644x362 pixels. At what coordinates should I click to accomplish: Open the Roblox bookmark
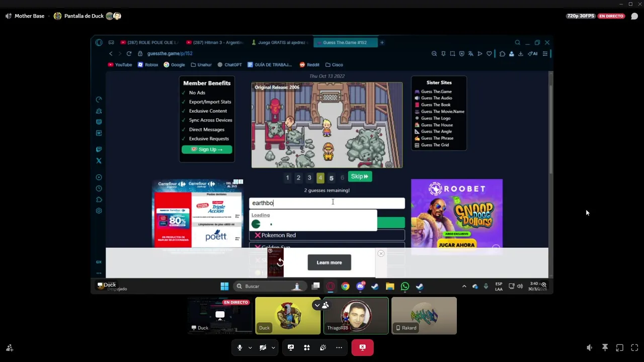148,65
